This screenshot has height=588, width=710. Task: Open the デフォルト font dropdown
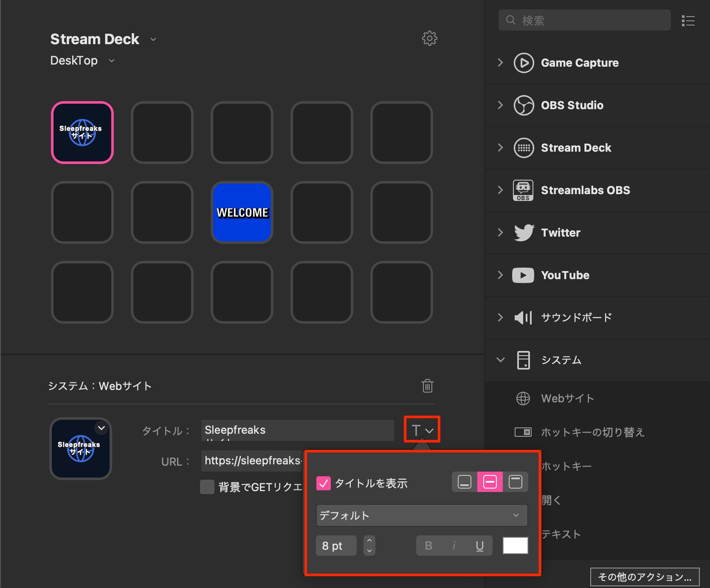[x=422, y=515]
